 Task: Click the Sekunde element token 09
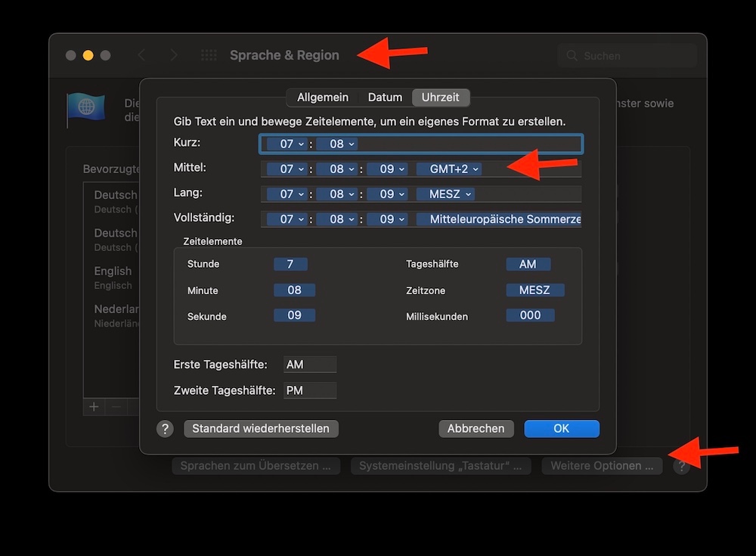[295, 315]
